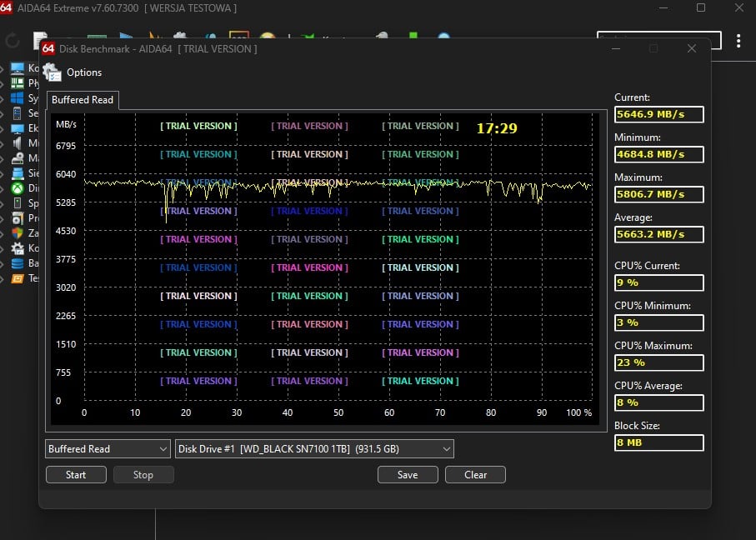The height and width of the screenshot is (540, 756).
Task: Click the motherboard icon in the sidebar
Action: [x=17, y=83]
